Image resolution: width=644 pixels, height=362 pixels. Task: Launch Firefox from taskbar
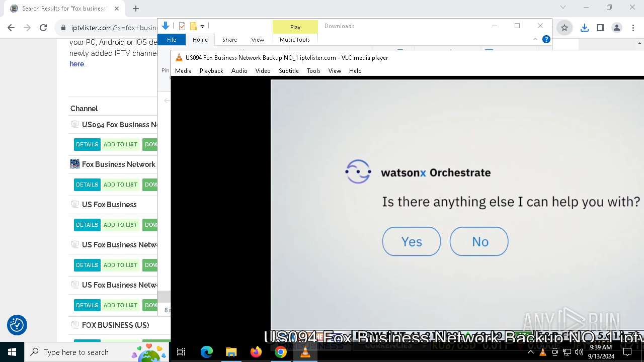(256, 352)
